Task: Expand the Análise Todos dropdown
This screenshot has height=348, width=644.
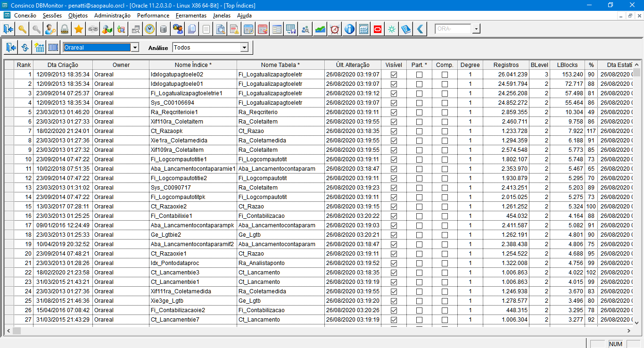Action: click(244, 48)
